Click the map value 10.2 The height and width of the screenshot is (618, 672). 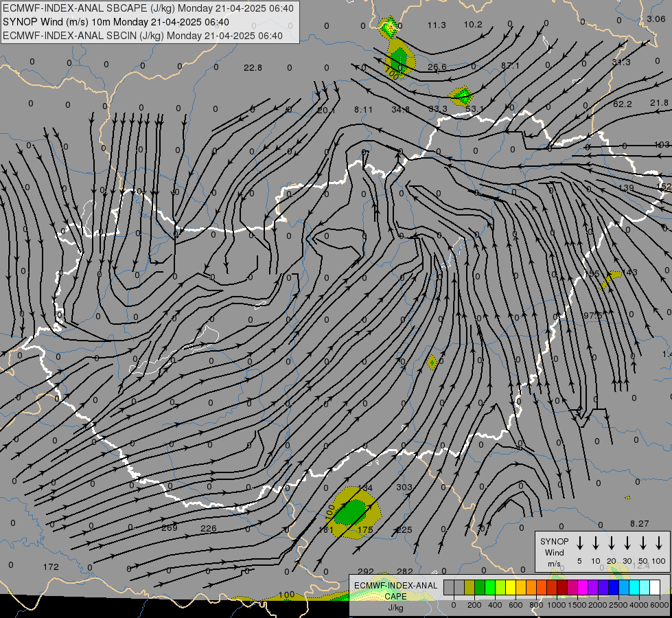473,25
